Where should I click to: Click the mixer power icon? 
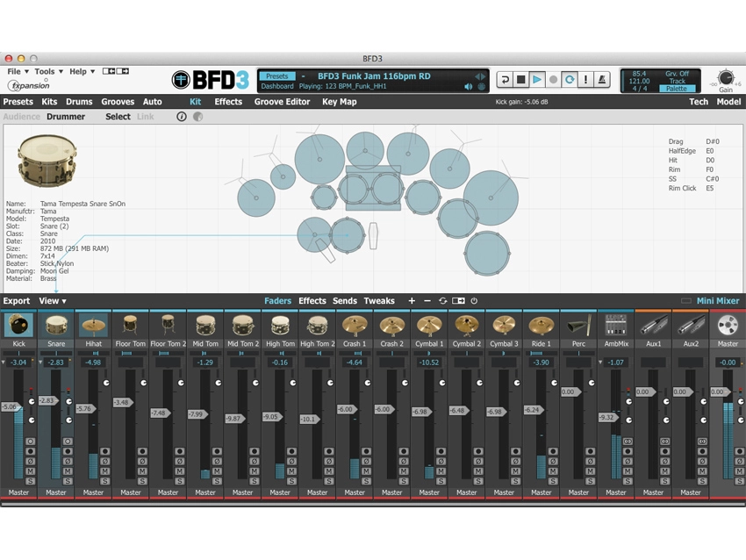pyautogui.click(x=474, y=301)
